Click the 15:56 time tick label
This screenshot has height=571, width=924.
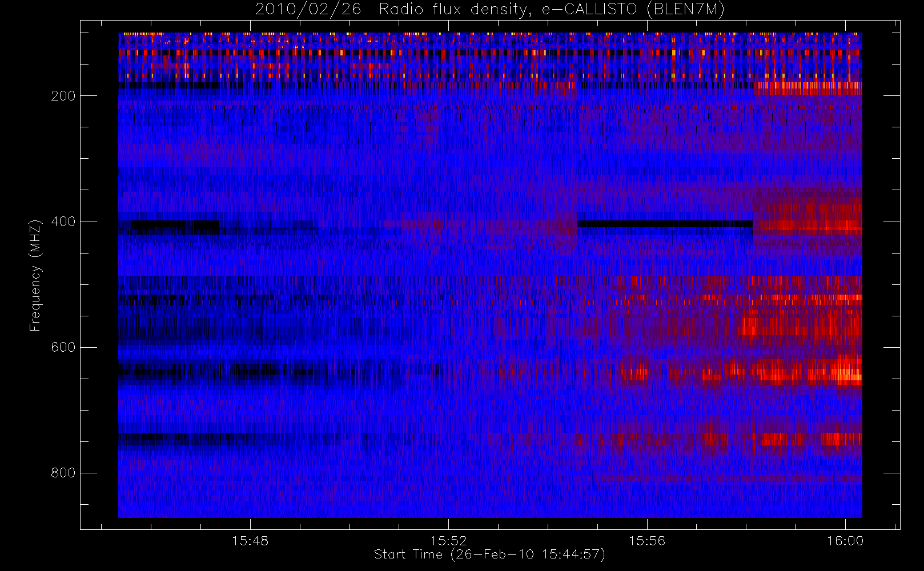pos(647,541)
